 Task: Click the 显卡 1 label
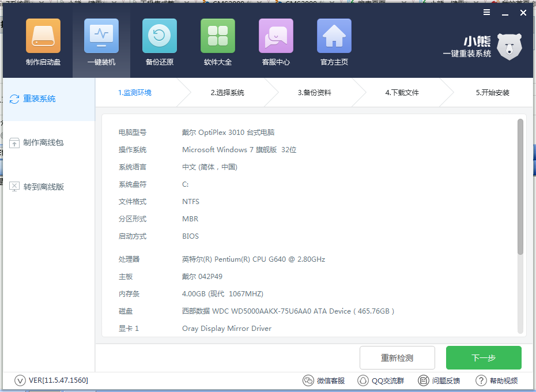click(129, 329)
